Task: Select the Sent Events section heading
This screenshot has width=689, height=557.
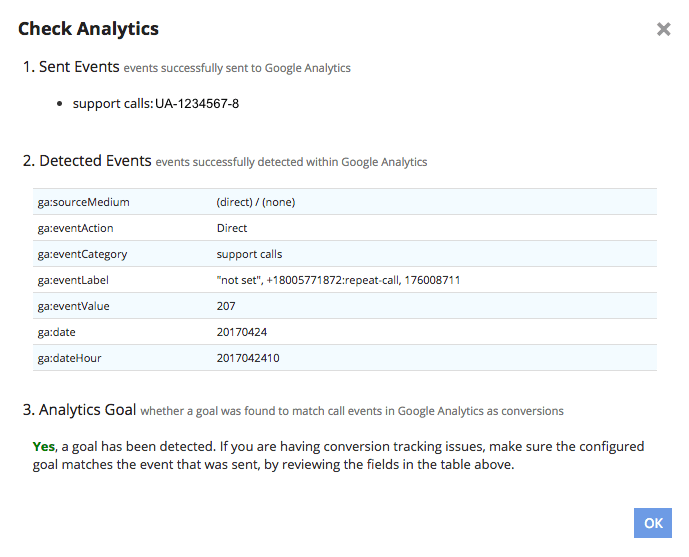Action: coord(79,68)
